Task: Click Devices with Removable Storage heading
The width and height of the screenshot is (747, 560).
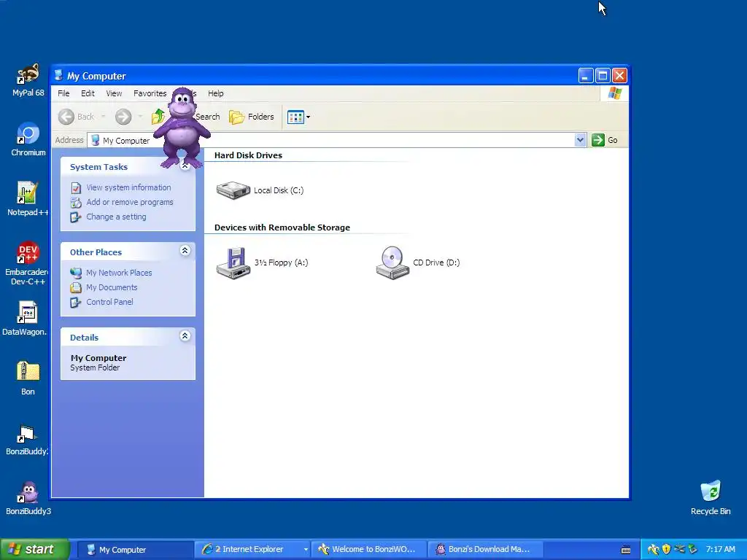Action: click(x=282, y=227)
